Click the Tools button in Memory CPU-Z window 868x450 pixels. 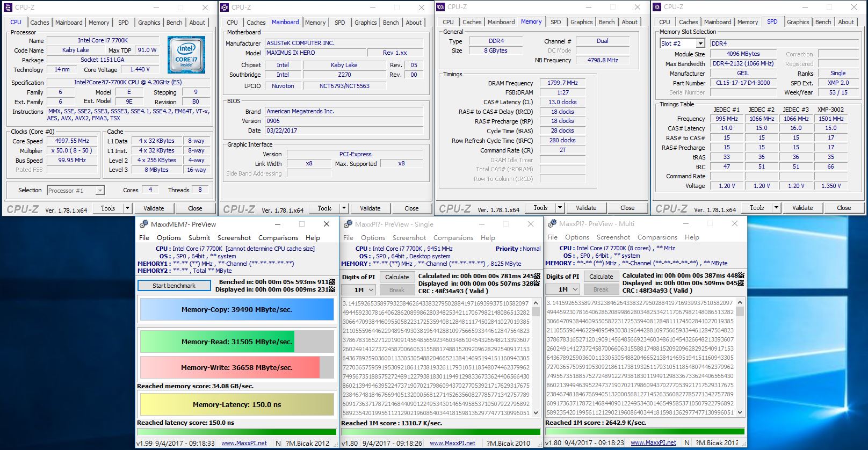click(x=540, y=207)
